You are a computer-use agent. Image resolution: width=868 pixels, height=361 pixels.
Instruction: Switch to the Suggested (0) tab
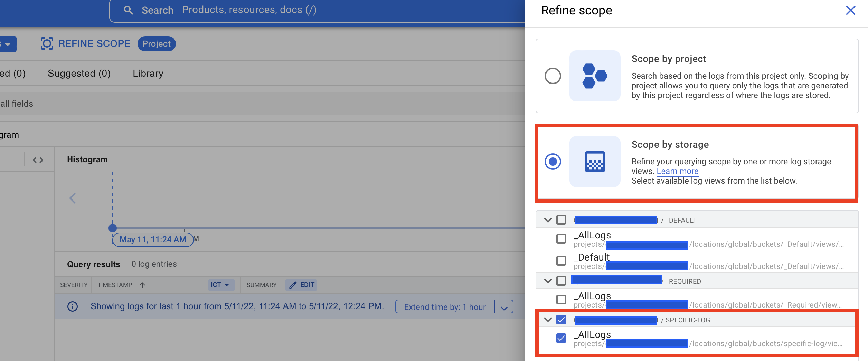point(79,74)
